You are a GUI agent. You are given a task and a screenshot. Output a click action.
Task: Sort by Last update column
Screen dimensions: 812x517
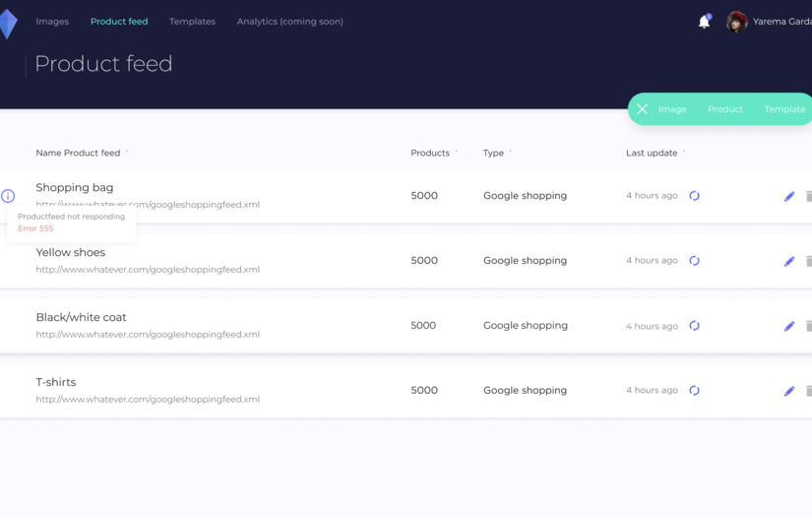coord(652,153)
